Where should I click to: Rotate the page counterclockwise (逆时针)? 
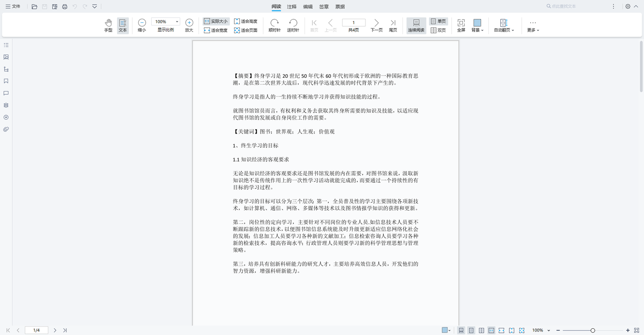(x=293, y=25)
